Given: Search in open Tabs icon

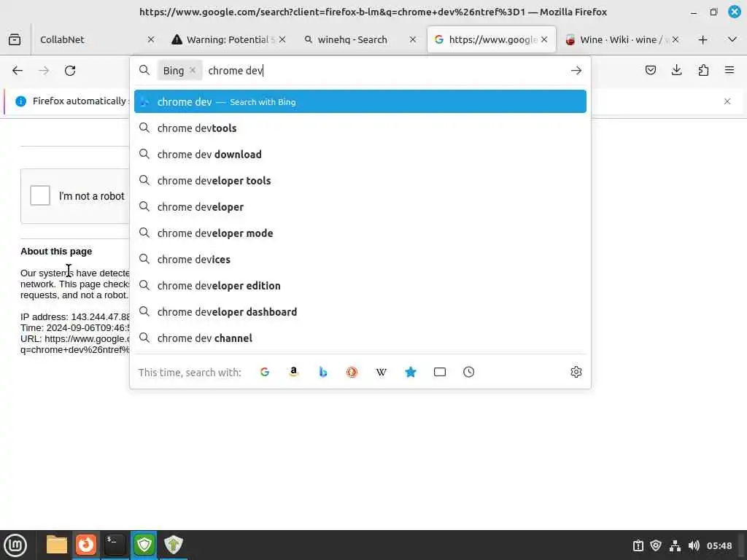Looking at the screenshot, I should 440,372.
